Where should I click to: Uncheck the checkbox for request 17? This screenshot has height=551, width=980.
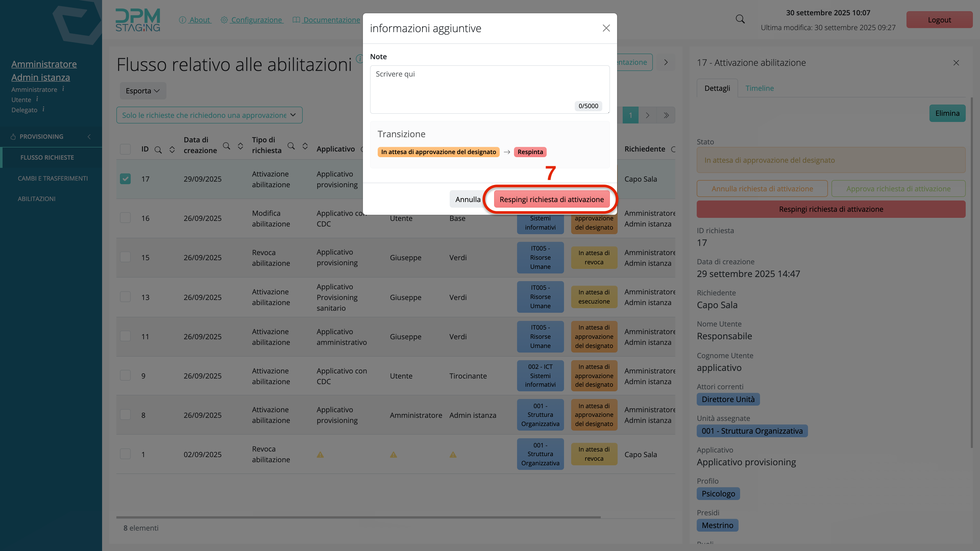pyautogui.click(x=125, y=179)
